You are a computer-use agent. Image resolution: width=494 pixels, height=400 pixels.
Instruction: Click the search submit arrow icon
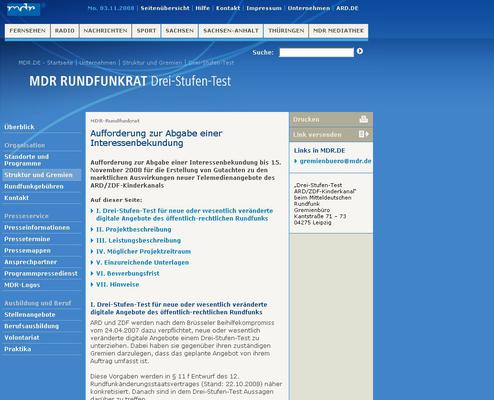[360, 51]
